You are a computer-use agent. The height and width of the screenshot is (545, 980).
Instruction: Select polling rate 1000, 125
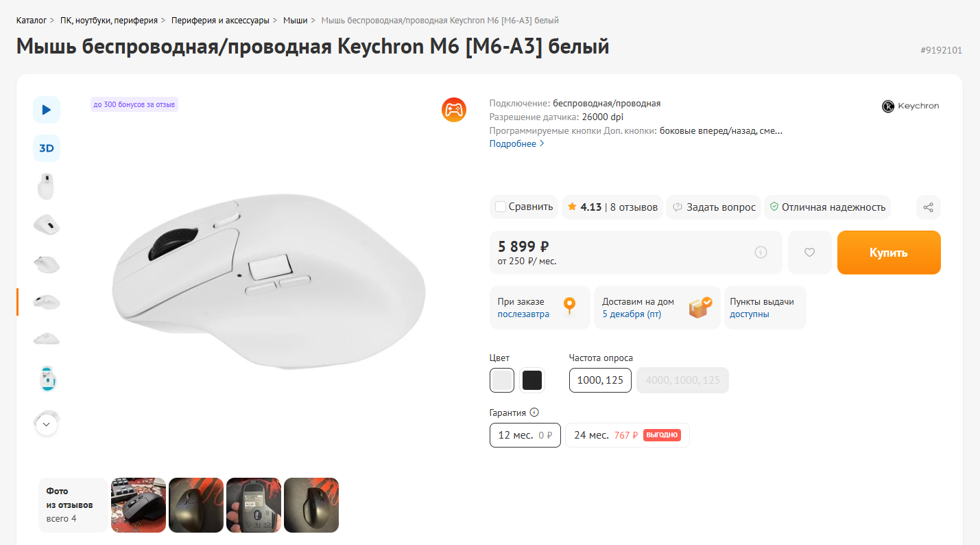[x=600, y=380]
